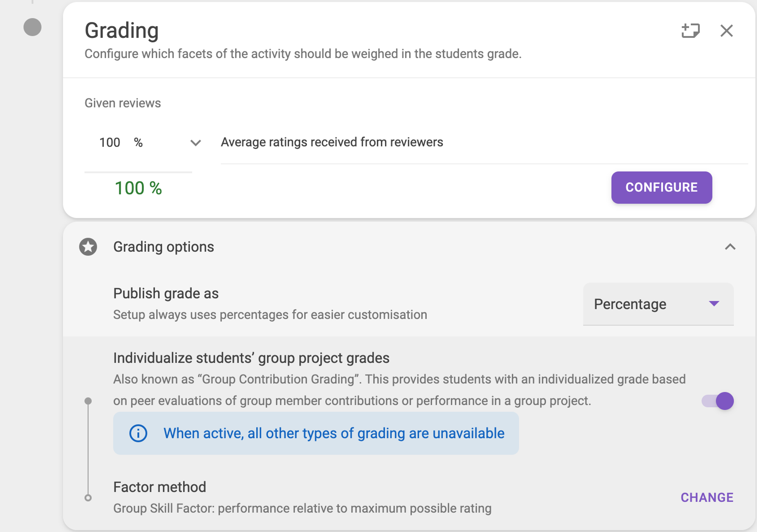Click the CONFIGURE button
Viewport: 757px width, 532px height.
click(662, 187)
